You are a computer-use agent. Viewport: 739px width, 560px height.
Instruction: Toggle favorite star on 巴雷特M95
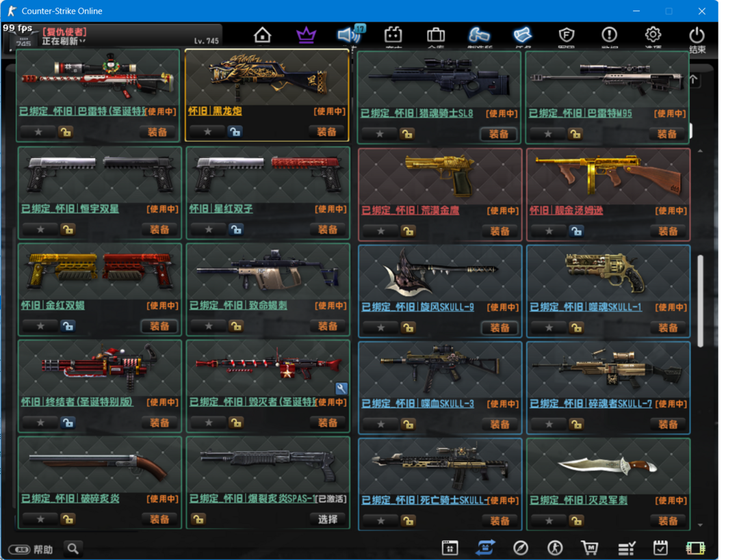click(547, 134)
